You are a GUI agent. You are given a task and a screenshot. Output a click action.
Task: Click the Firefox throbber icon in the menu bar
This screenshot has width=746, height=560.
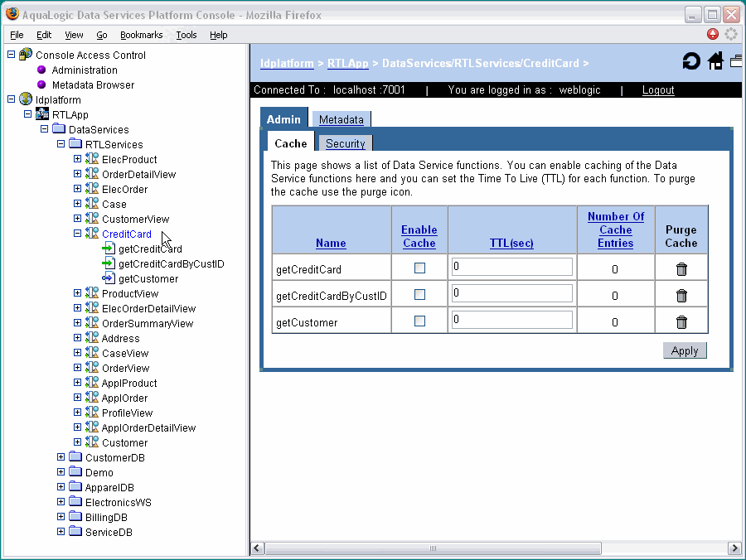(x=731, y=34)
